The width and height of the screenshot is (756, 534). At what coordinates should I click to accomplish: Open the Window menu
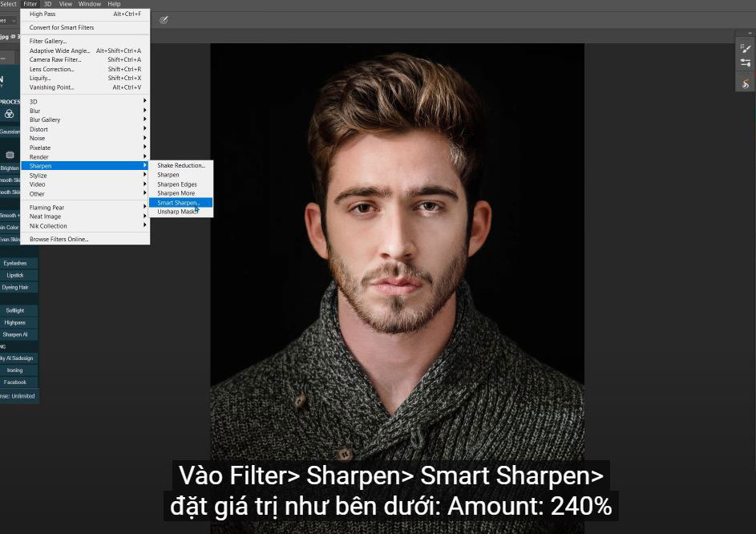90,4
